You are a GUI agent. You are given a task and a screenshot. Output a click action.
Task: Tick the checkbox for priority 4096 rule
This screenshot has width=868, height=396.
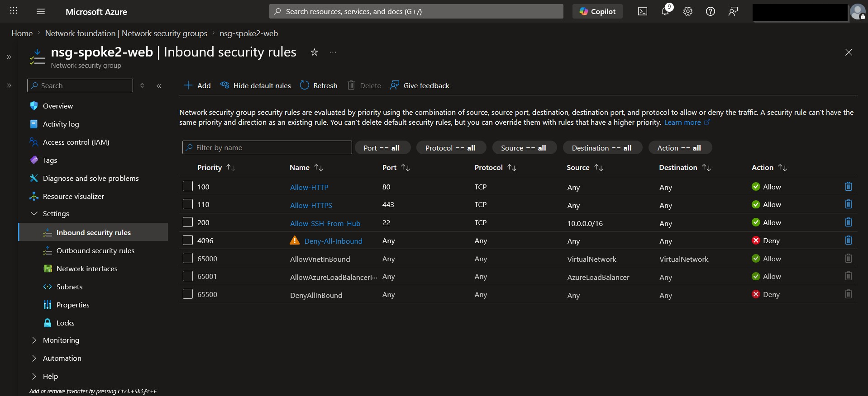pyautogui.click(x=188, y=240)
